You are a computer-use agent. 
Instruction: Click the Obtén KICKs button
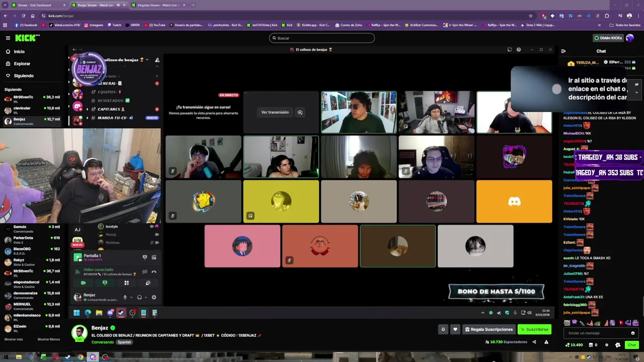(x=608, y=38)
